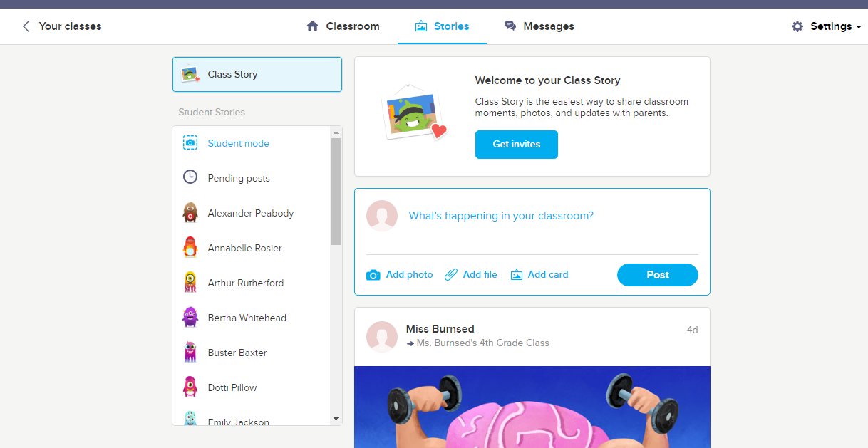Open the Settings dropdown arrow
Image resolution: width=868 pixels, height=448 pixels.
[x=859, y=27]
